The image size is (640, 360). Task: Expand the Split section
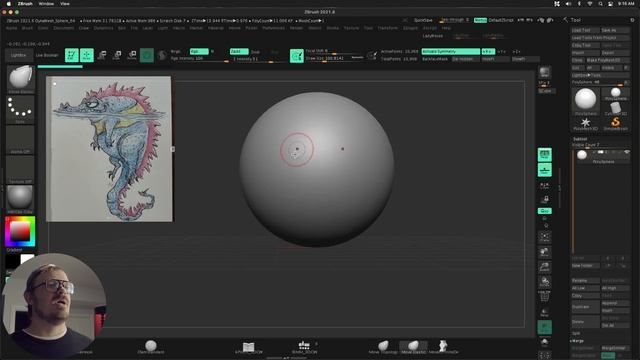[576, 333]
